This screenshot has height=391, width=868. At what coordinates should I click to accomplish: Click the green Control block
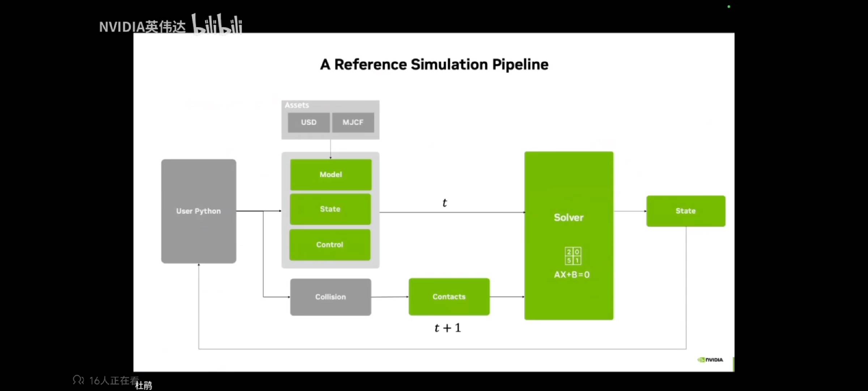(x=330, y=244)
